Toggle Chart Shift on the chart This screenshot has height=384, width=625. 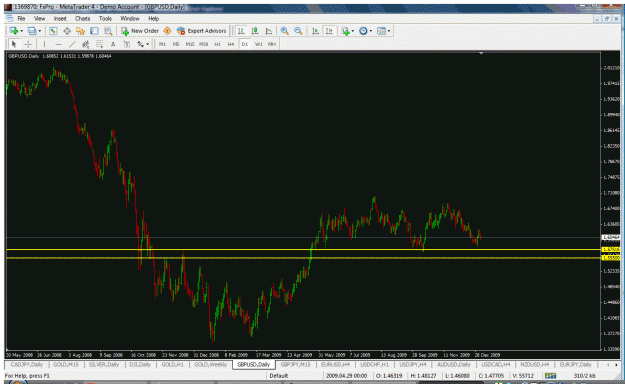pyautogui.click(x=329, y=31)
